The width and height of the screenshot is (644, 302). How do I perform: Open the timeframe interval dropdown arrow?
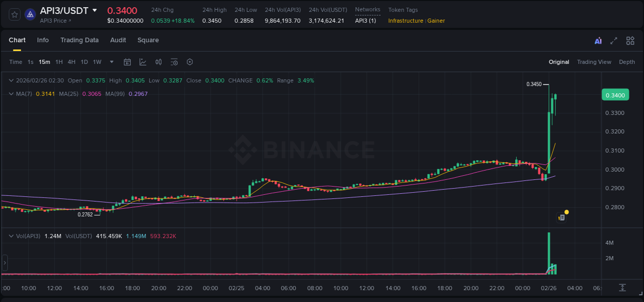click(x=111, y=62)
